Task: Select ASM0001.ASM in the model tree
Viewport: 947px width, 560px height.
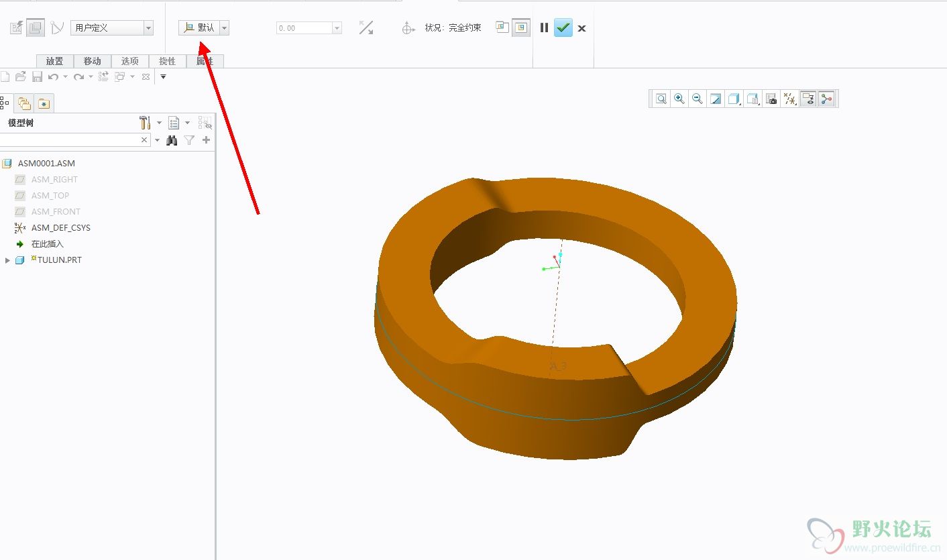Action: tap(46, 164)
